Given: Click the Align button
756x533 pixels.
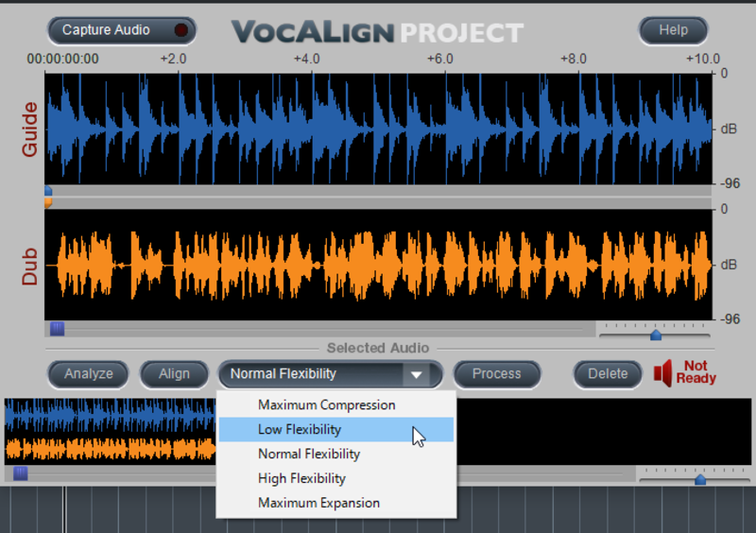Looking at the screenshot, I should point(174,374).
